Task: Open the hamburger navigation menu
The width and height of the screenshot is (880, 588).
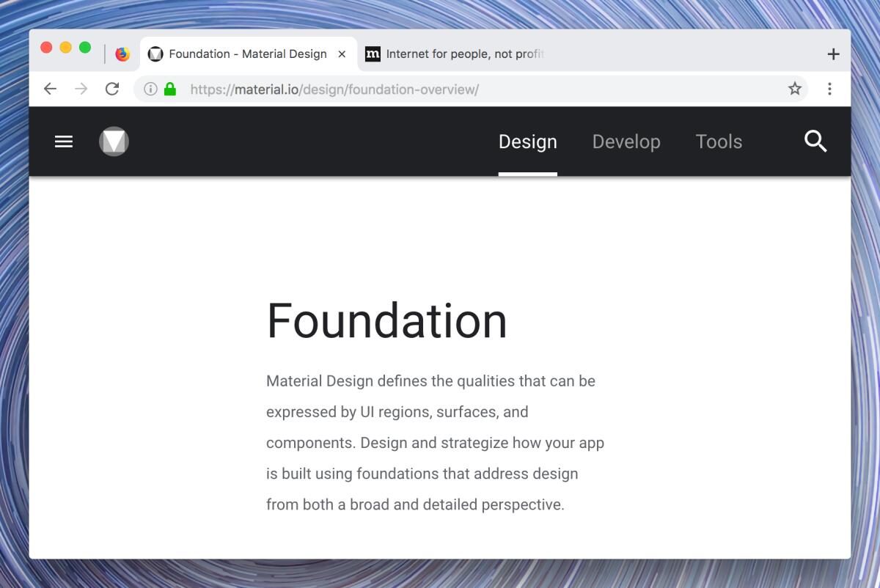Action: point(64,142)
